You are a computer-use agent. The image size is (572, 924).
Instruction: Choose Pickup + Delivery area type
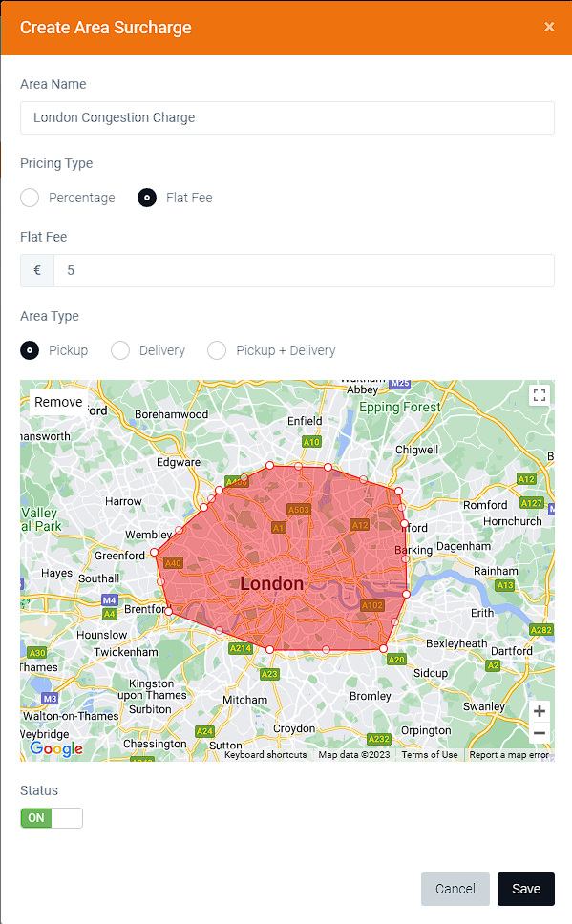217,350
